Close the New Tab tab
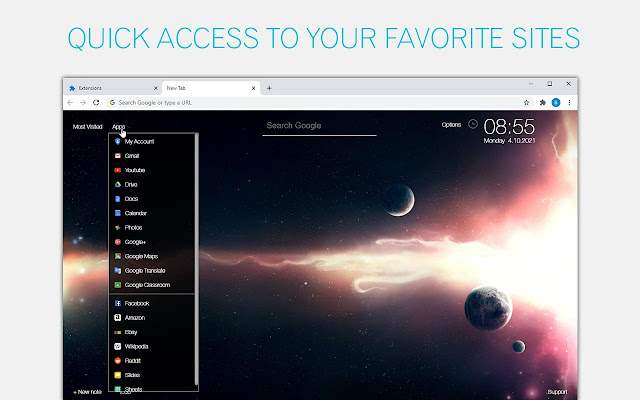Viewport: 640px width, 400px height. click(x=253, y=88)
